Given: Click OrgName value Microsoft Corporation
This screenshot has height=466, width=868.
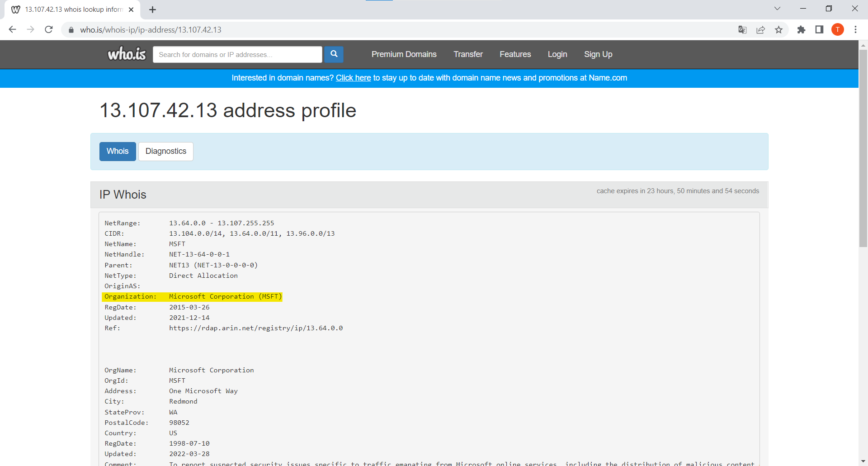Looking at the screenshot, I should [212, 370].
